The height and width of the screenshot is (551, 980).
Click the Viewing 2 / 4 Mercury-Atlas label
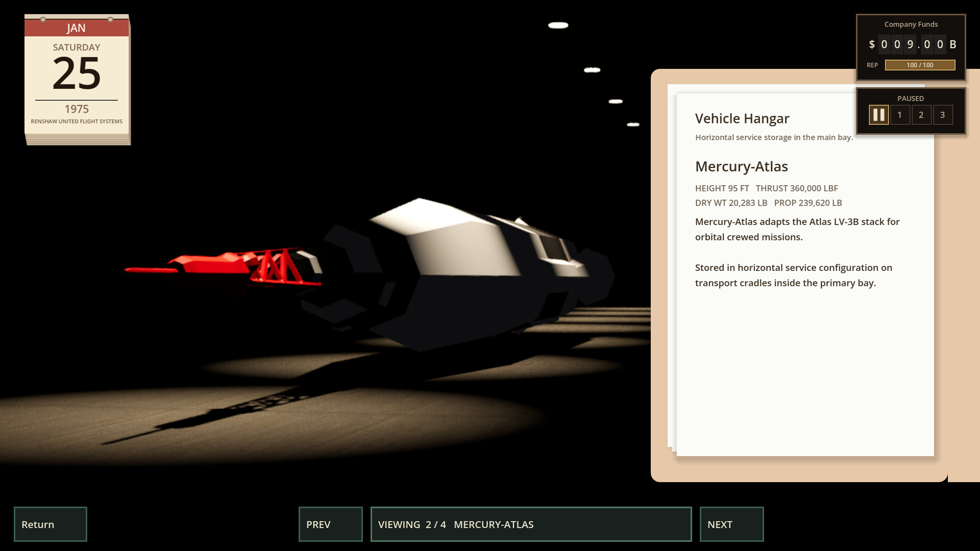531,524
